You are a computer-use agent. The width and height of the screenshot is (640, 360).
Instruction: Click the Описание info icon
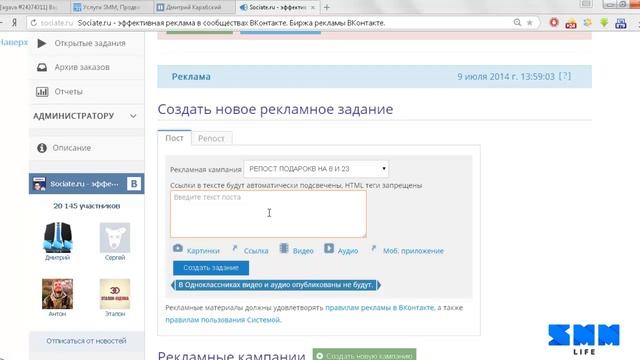[42, 148]
